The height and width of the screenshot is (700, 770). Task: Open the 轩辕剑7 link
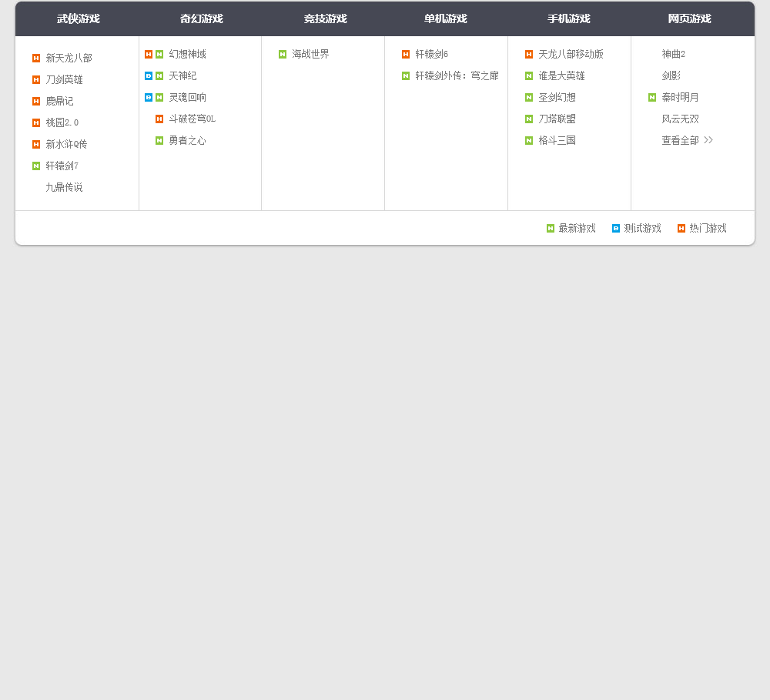click(x=62, y=166)
